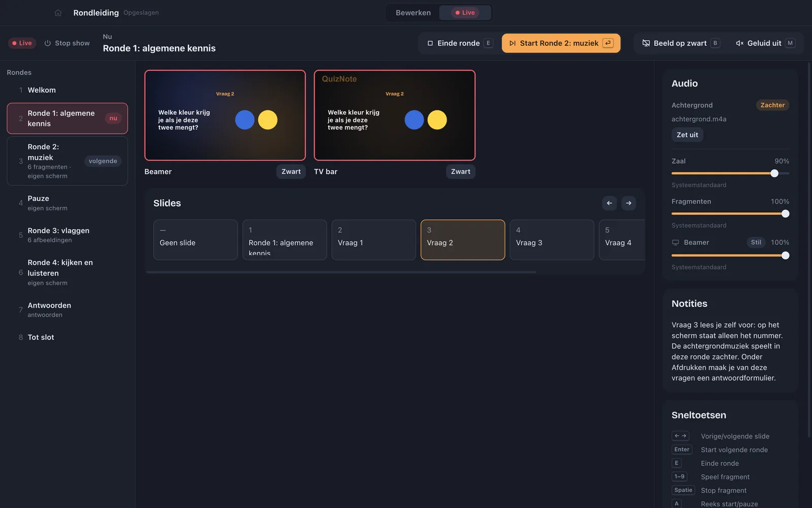Go to previous slide arrow
Screen dimensions: 812x508
click(x=610, y=203)
